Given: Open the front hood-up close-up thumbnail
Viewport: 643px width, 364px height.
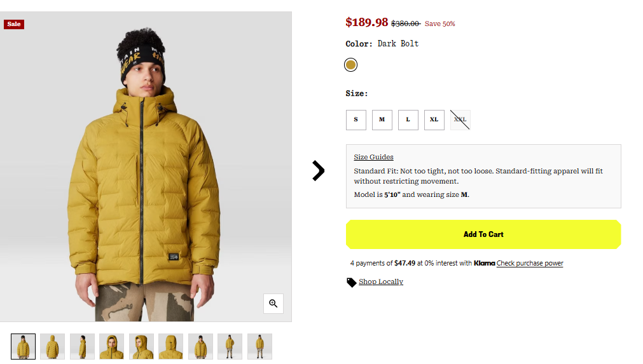Looking at the screenshot, I should [x=112, y=346].
